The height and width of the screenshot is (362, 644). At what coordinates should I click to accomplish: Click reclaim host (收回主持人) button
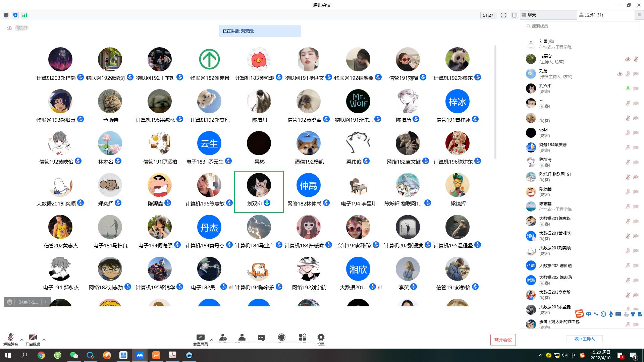click(584, 339)
